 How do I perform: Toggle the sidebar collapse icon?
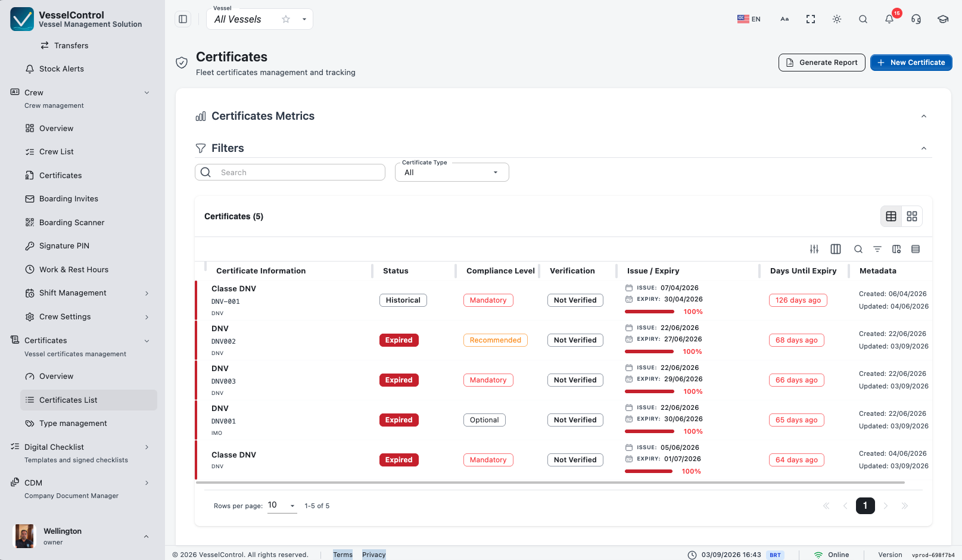pos(183,19)
